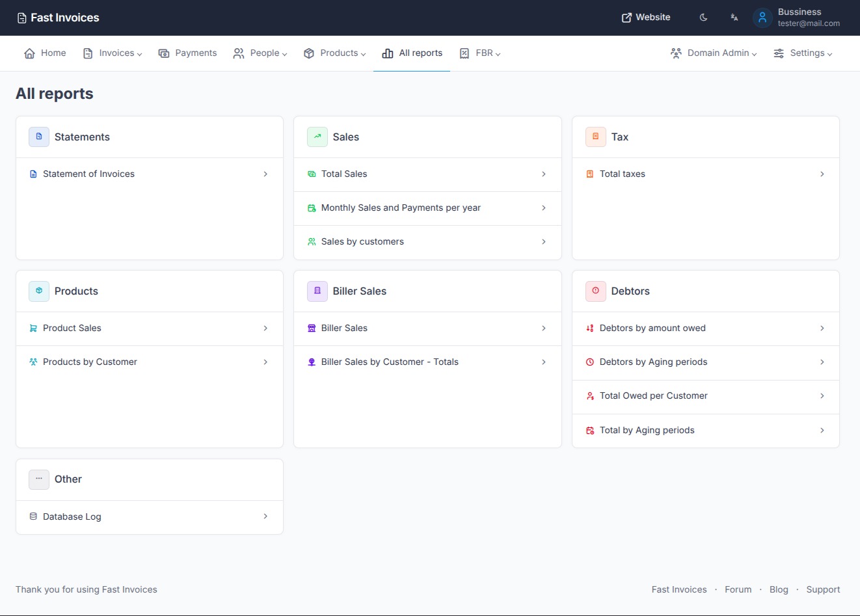Open the Biller Sales report row

point(427,328)
